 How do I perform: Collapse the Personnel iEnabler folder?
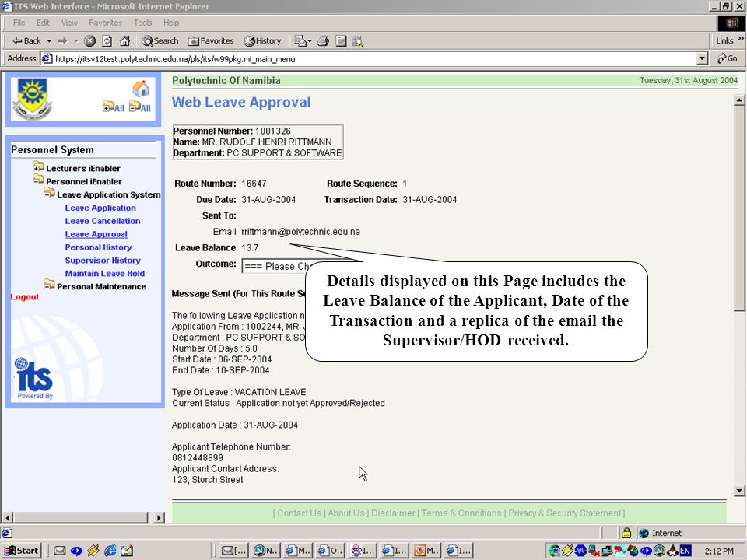pos(38,180)
